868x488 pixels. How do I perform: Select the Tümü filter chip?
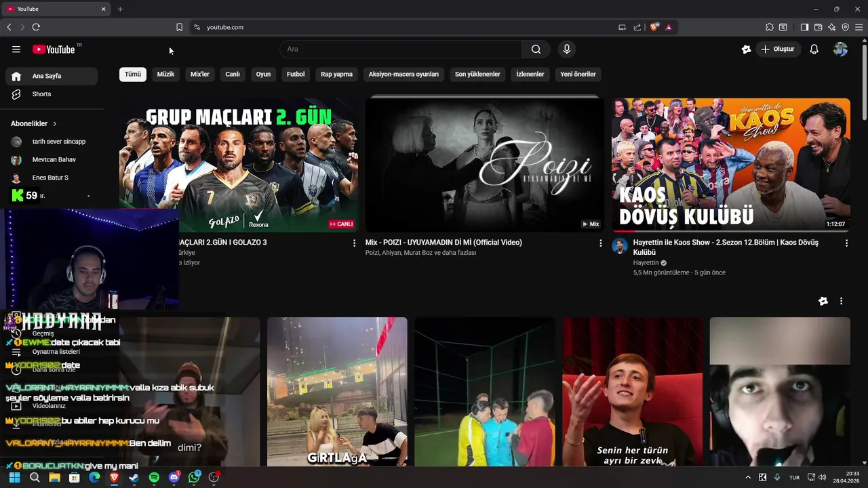pyautogui.click(x=133, y=74)
